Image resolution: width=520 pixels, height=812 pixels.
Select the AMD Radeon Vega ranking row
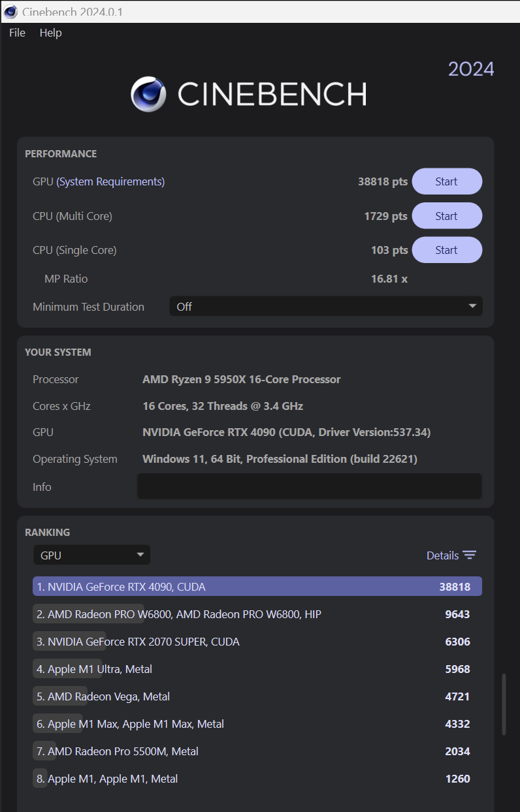pyautogui.click(x=257, y=696)
